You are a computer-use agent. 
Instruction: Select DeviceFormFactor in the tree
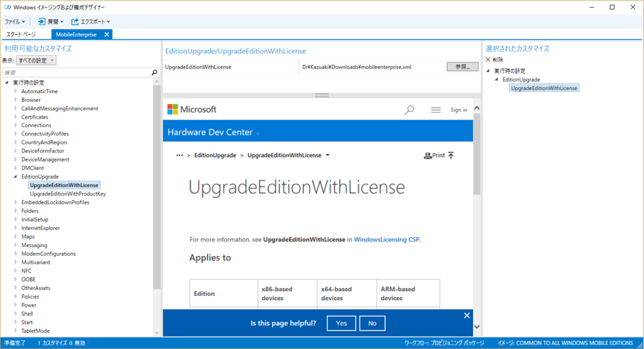pyautogui.click(x=43, y=151)
